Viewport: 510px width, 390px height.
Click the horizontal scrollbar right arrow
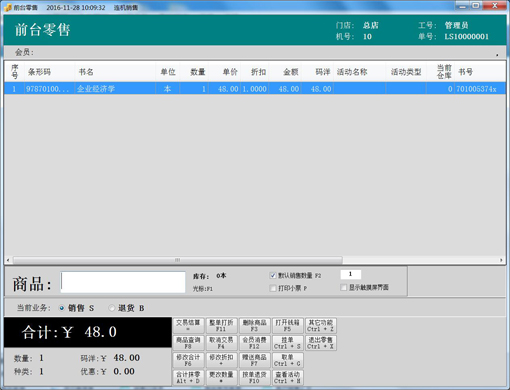(501, 260)
